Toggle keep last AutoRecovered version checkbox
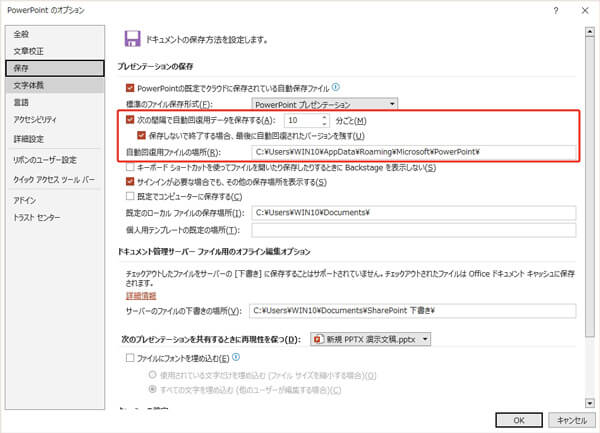600x433 pixels. (142, 135)
